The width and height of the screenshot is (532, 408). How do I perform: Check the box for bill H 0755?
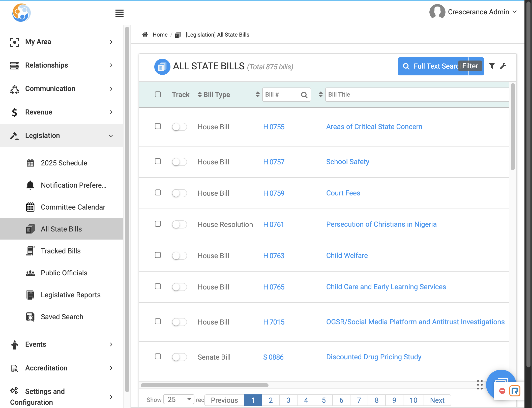coord(158,126)
